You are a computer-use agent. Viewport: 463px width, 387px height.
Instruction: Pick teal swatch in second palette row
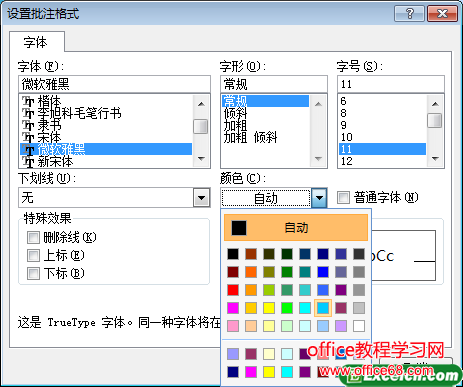click(305, 272)
